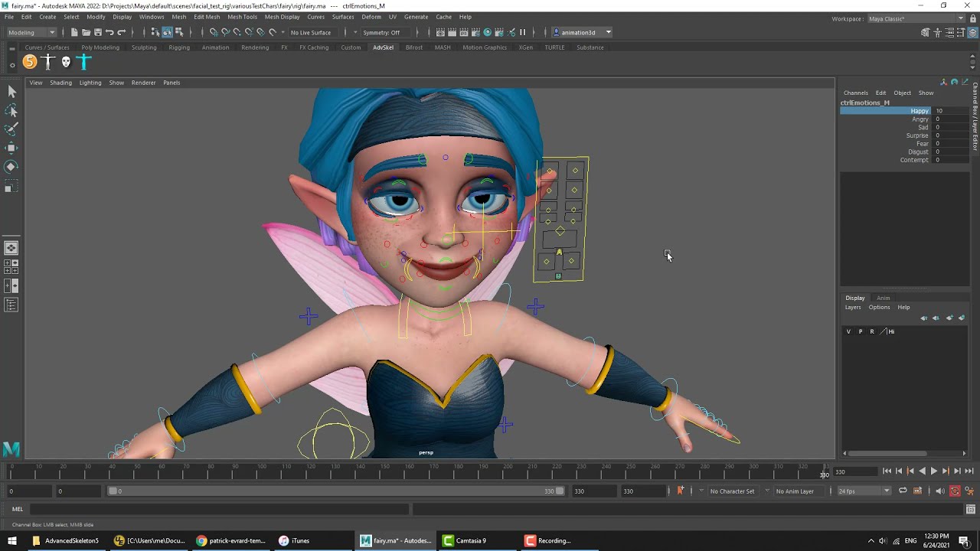
Task: Open the No Live Surface dropdown
Action: tap(315, 32)
